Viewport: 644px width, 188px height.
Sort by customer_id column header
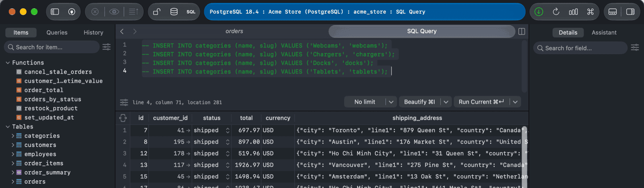tap(170, 118)
